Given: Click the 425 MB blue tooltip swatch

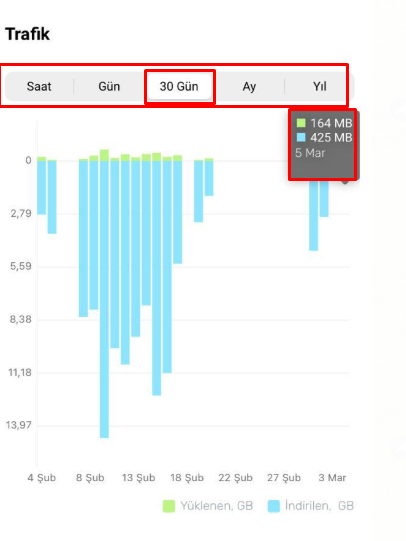Looking at the screenshot, I should [301, 137].
